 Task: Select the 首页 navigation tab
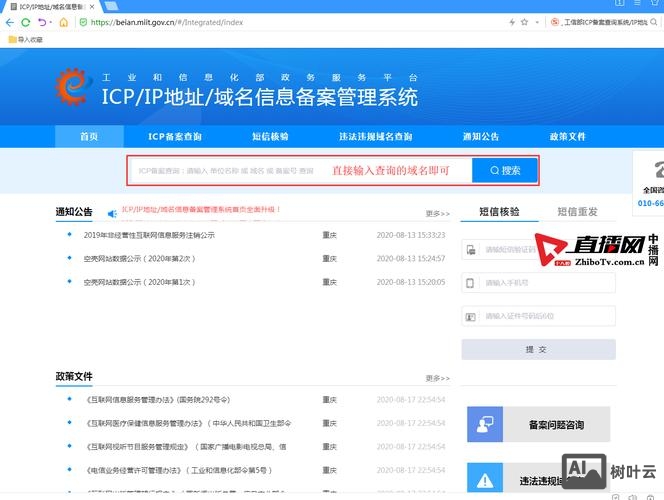(89, 136)
